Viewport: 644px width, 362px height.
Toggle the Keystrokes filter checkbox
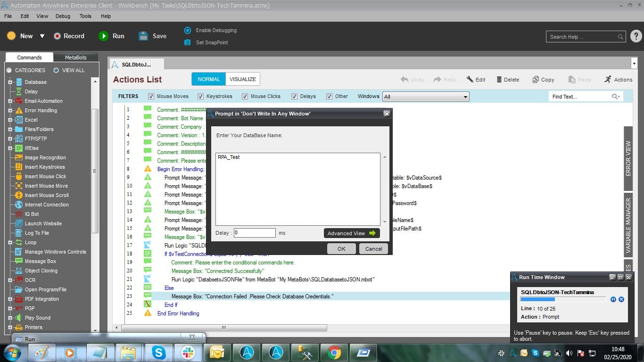201,96
